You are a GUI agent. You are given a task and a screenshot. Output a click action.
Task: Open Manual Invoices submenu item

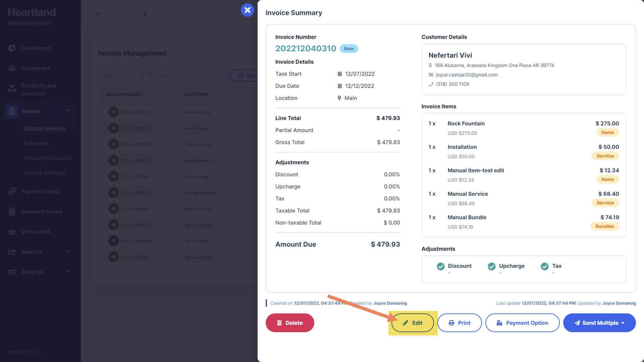45,128
